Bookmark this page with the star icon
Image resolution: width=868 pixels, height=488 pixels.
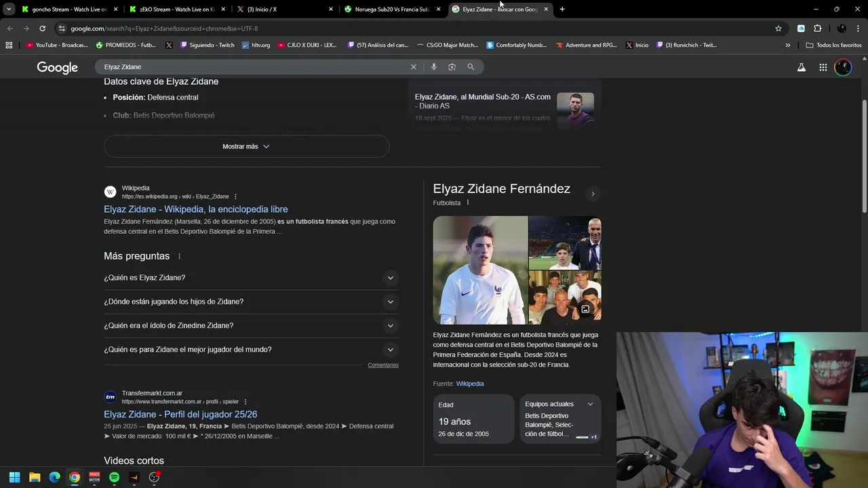point(778,28)
